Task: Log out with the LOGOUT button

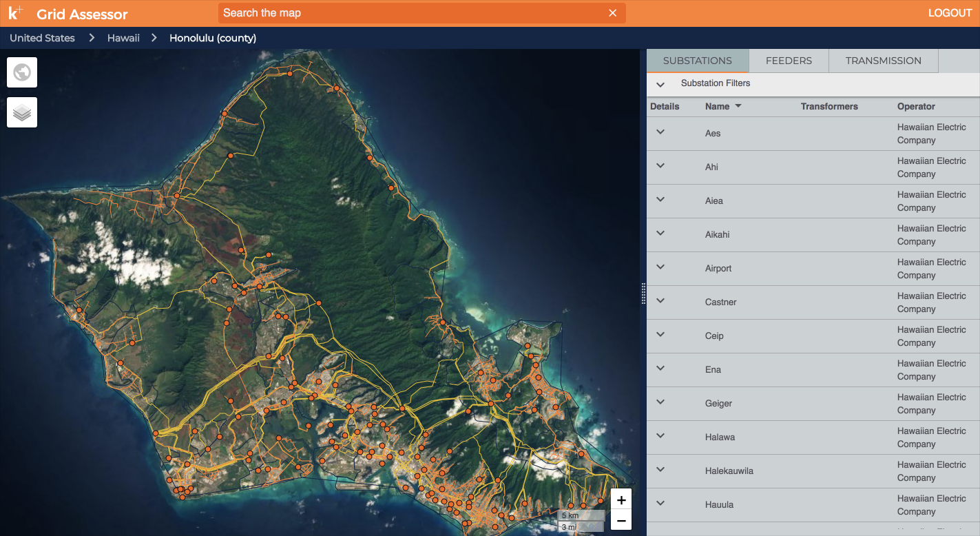Action: [950, 13]
